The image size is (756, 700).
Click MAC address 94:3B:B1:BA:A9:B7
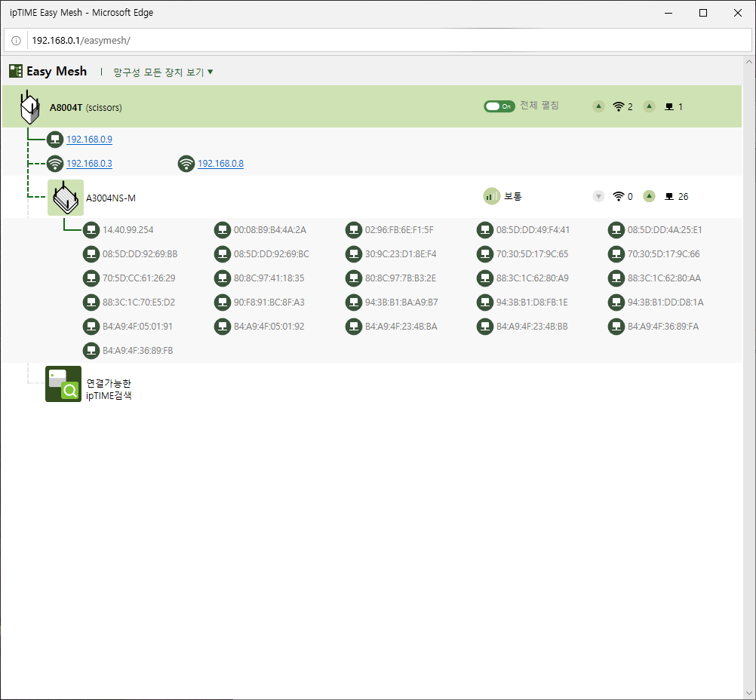[x=401, y=302]
